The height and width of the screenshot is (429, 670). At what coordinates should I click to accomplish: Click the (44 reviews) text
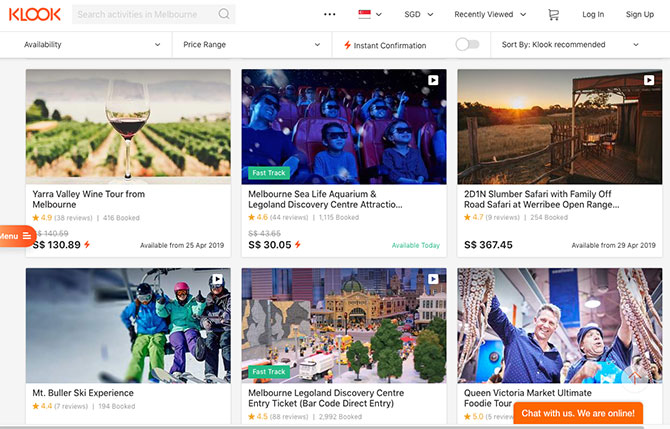289,217
